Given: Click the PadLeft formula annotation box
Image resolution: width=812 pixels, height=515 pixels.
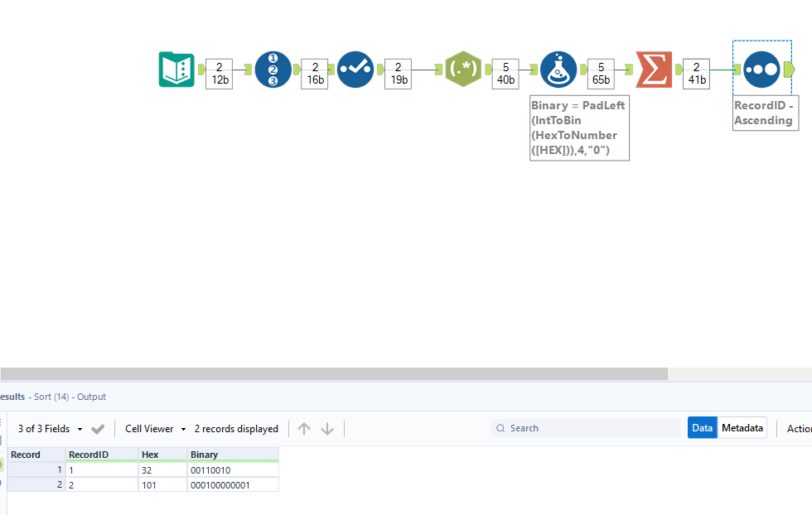Looking at the screenshot, I should (579, 128).
